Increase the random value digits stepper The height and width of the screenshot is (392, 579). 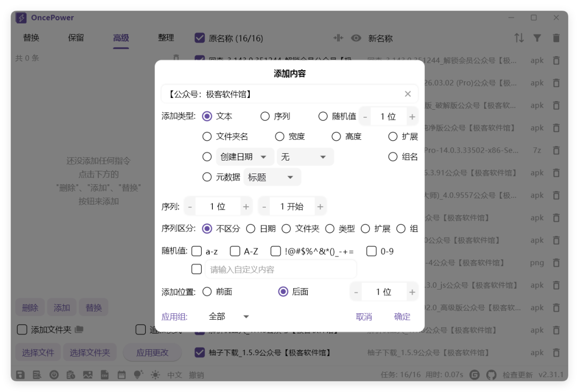pos(412,117)
